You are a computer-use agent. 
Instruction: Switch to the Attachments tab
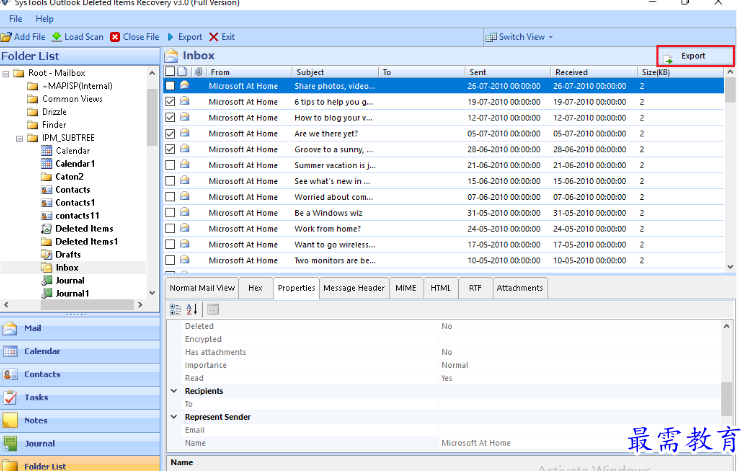pyautogui.click(x=520, y=288)
